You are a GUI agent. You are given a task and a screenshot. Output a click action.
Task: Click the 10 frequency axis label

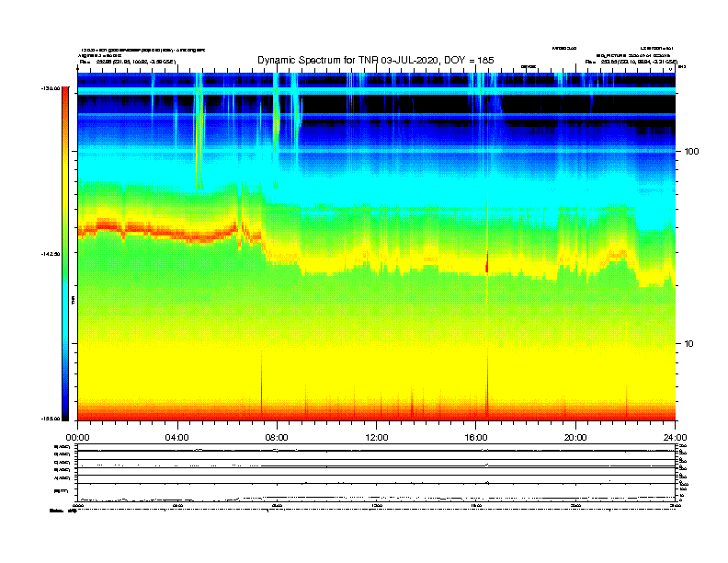pos(689,344)
